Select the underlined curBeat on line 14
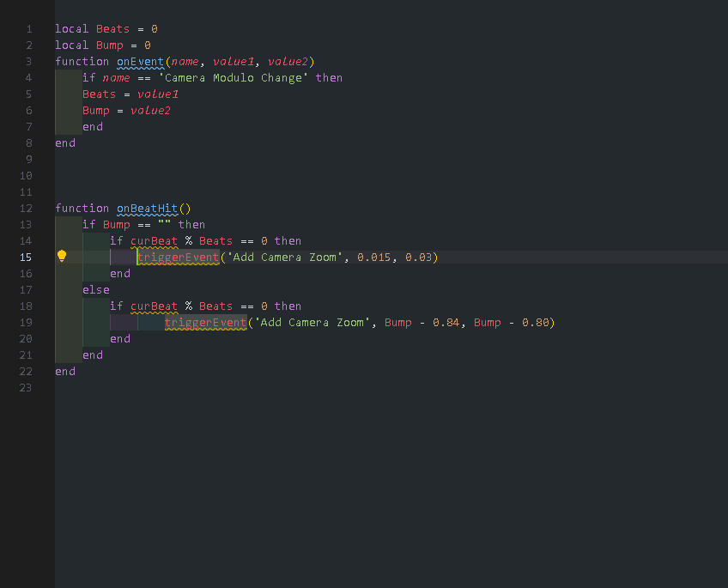The height and width of the screenshot is (588, 728). (154, 240)
